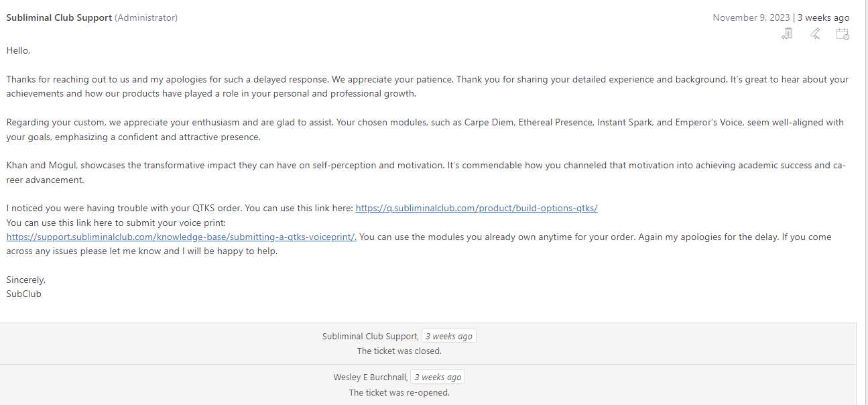
Task: Select the 'The ticket was closed.' log entry
Action: click(x=399, y=351)
